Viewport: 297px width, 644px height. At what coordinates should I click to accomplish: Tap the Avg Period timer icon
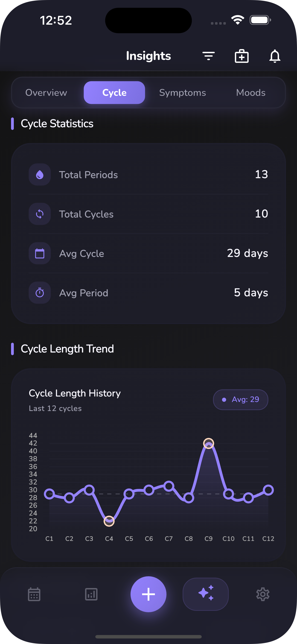coord(40,293)
